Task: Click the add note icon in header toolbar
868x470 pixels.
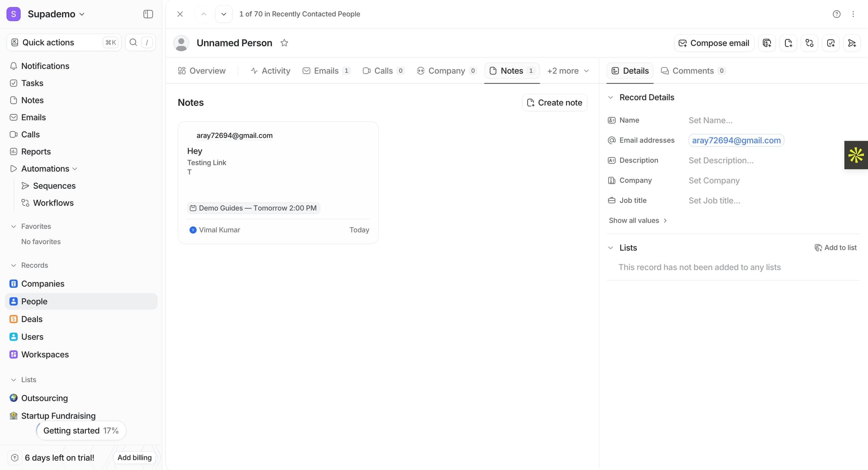Action: coord(788,43)
